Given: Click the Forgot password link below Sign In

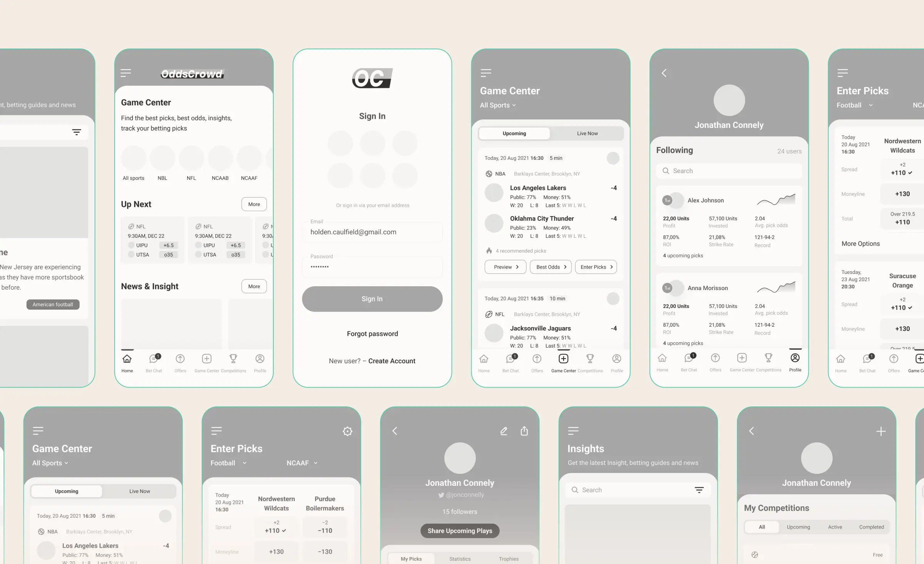Looking at the screenshot, I should (372, 334).
